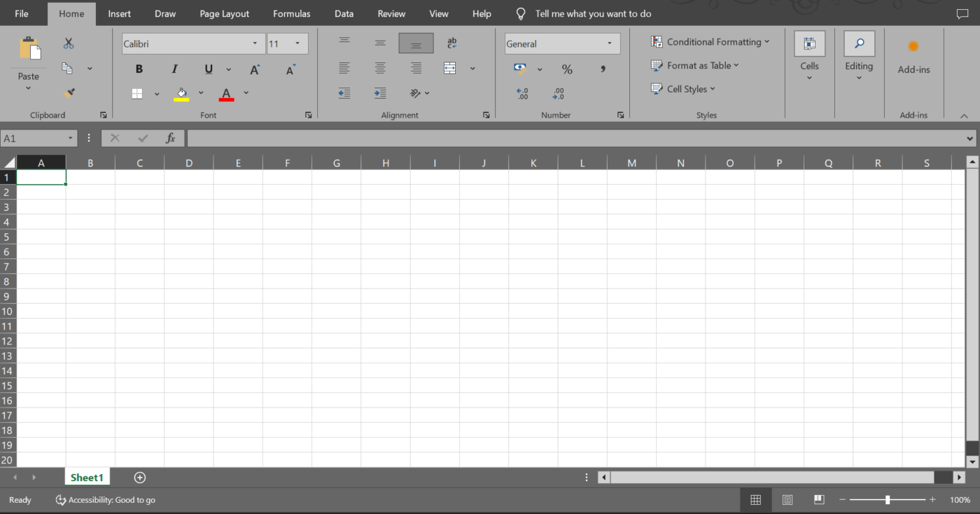Increase the font size
Image resolution: width=980 pixels, height=514 pixels.
(x=255, y=69)
